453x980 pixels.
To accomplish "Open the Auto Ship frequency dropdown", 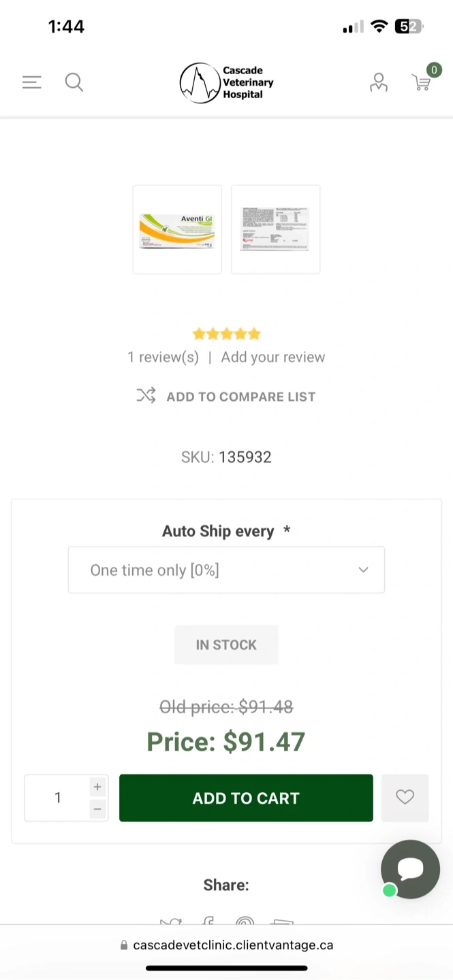I will [226, 570].
